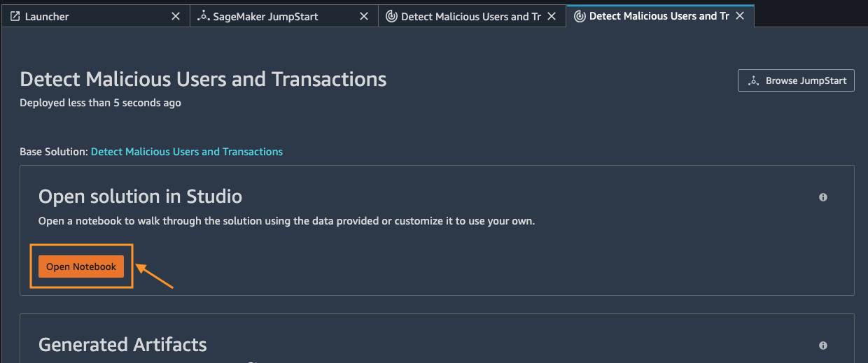
Task: Click the JumpStart icon inside the Browse JumpStart button
Action: 754,81
